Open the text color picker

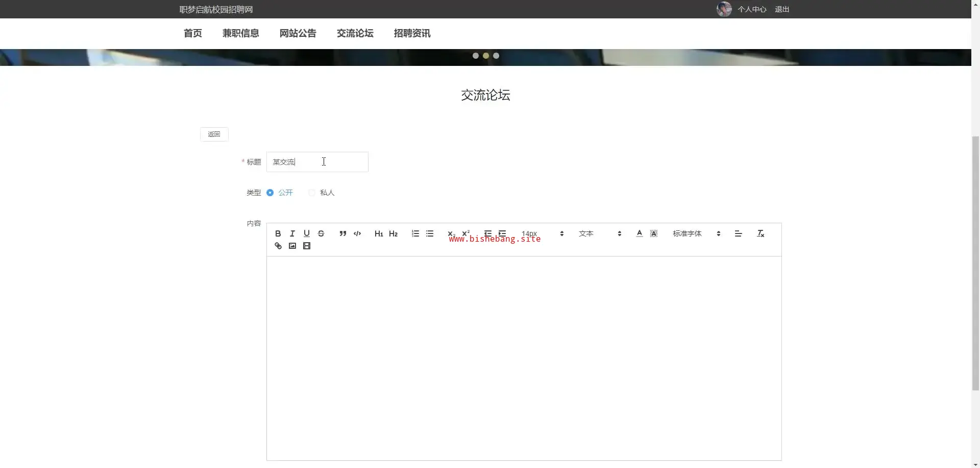tap(639, 233)
